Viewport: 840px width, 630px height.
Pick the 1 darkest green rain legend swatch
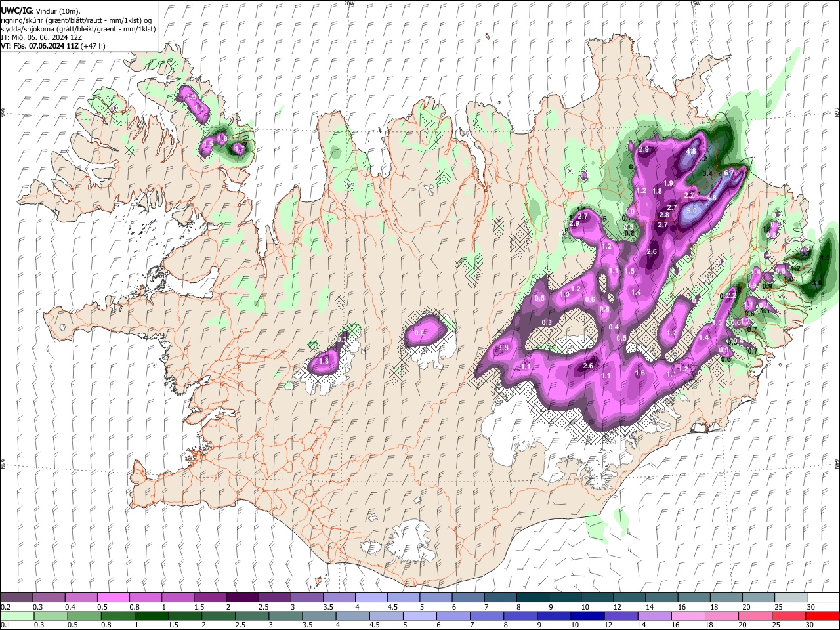coord(152,616)
